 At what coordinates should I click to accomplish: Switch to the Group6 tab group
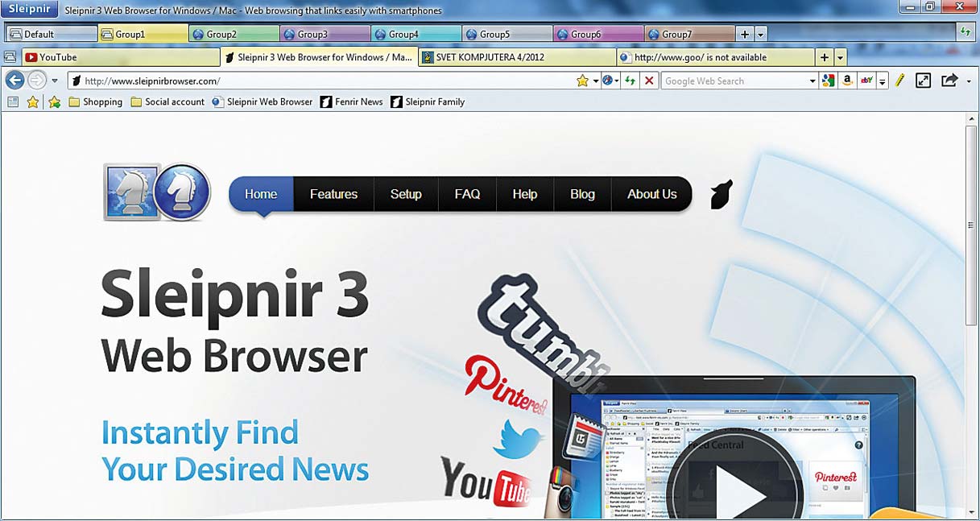[598, 35]
